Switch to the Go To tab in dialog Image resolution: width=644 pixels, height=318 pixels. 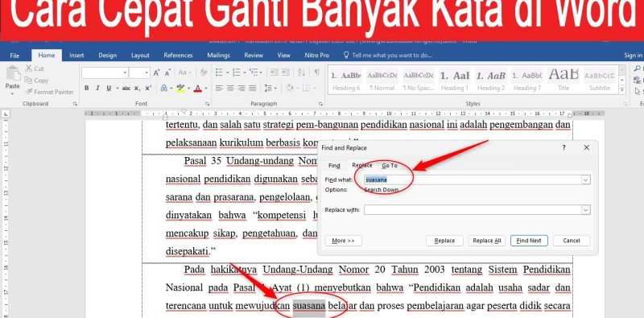390,165
